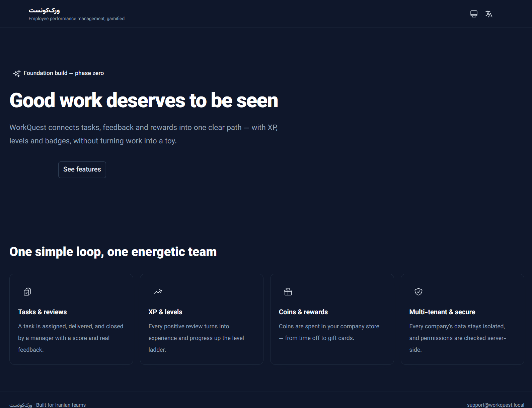Click text 'Every company's data stays isolated,'

pyautogui.click(x=457, y=326)
